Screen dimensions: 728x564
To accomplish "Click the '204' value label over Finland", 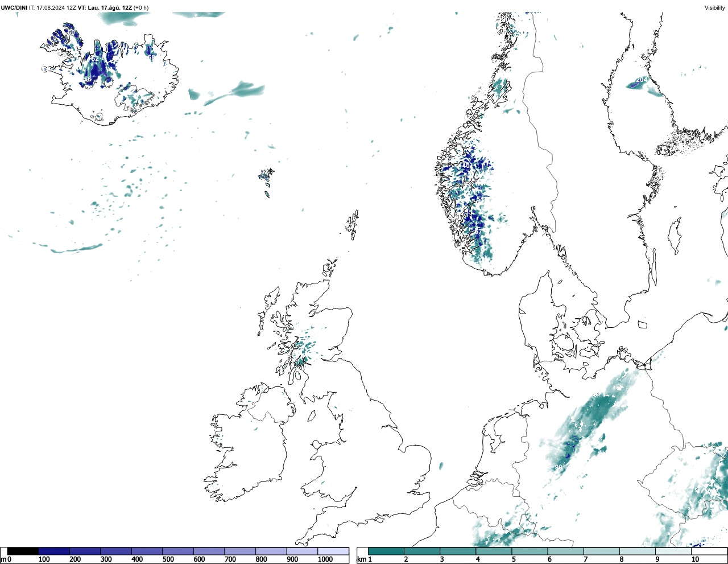I will [x=642, y=80].
